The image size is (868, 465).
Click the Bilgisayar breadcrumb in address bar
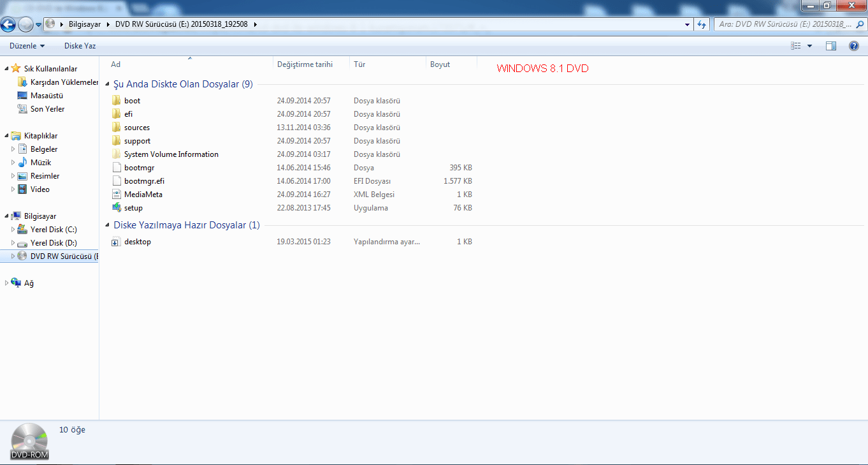click(85, 24)
